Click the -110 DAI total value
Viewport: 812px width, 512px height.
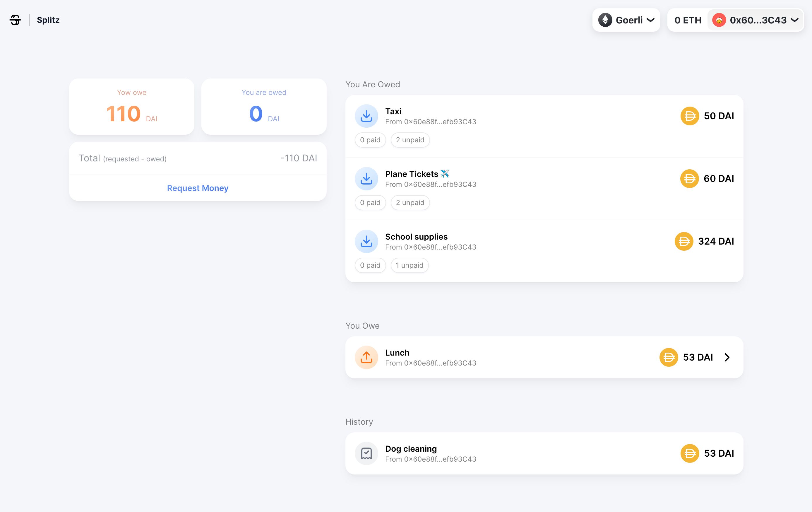(x=299, y=158)
